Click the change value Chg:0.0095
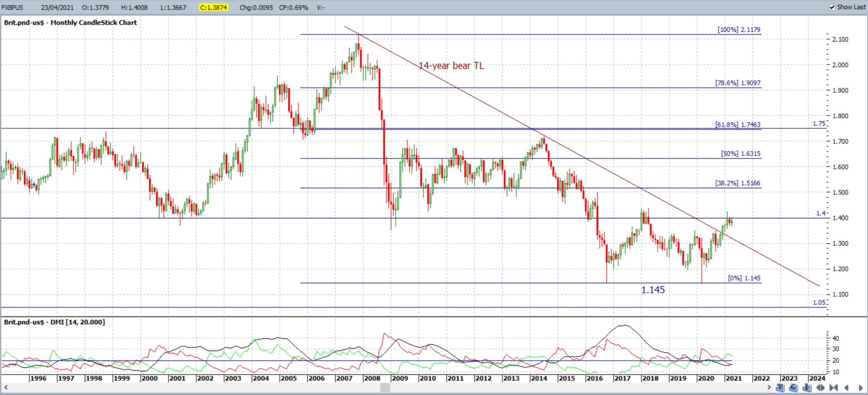Viewport: 868px width, 395px height. tap(256, 7)
